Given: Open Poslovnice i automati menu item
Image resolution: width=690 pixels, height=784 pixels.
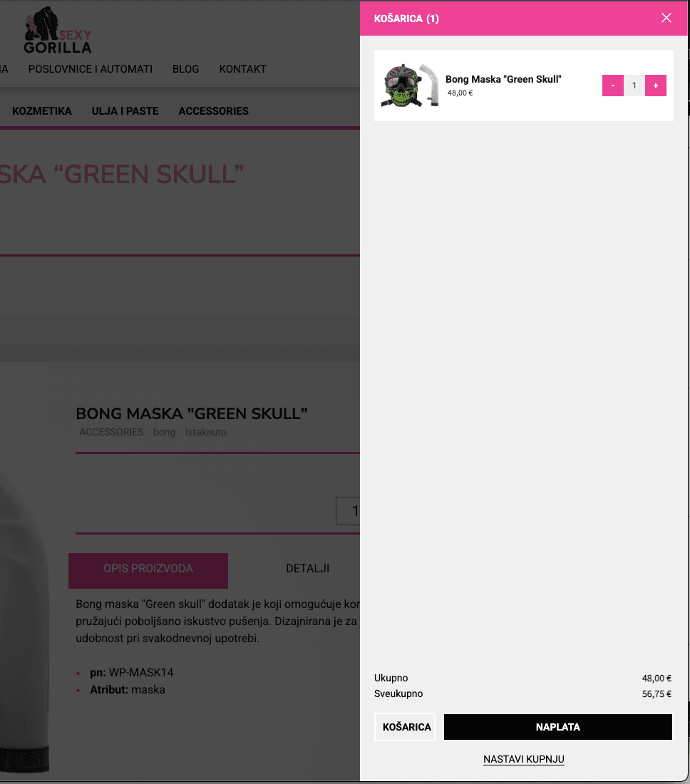Looking at the screenshot, I should [x=91, y=69].
